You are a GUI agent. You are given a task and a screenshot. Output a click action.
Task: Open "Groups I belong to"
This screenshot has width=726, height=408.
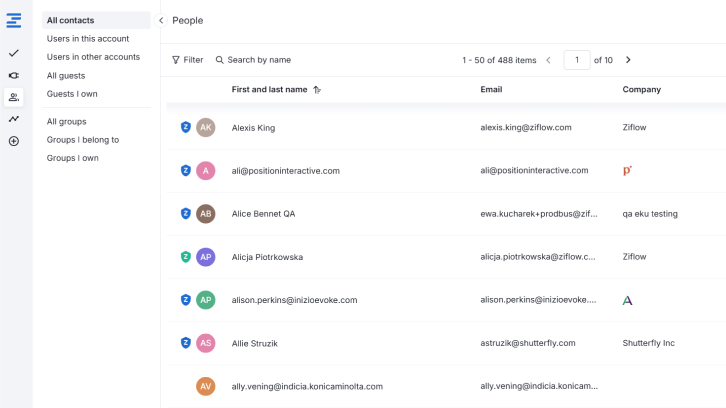(83, 140)
